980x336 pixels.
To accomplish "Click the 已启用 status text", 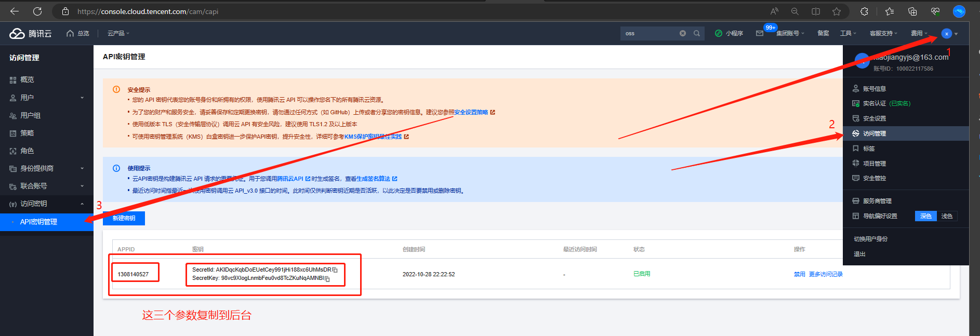I will (642, 274).
